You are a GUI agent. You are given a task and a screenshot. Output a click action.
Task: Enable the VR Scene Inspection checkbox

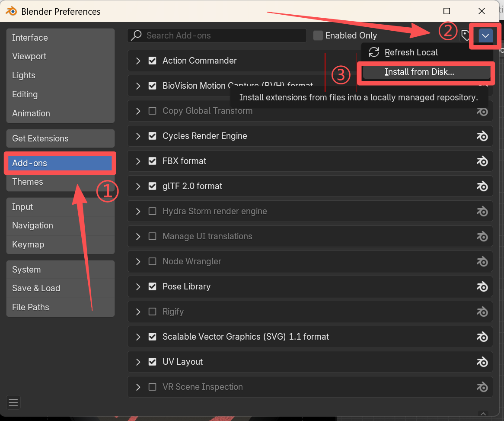(x=152, y=387)
